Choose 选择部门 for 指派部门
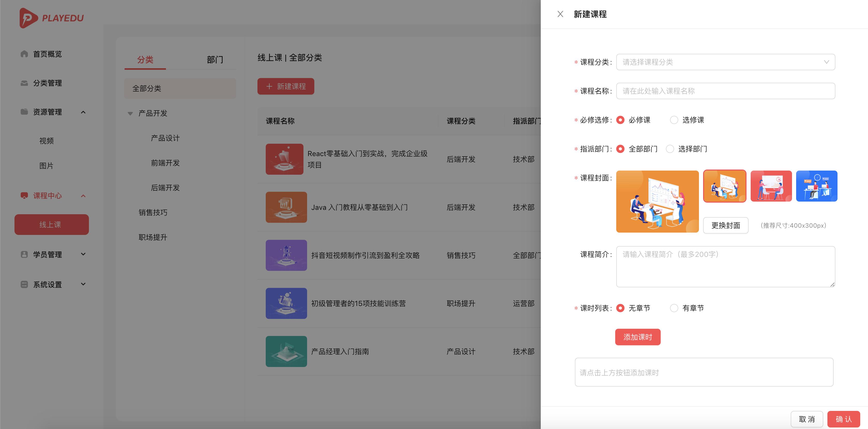This screenshot has height=429, width=868. pos(670,149)
